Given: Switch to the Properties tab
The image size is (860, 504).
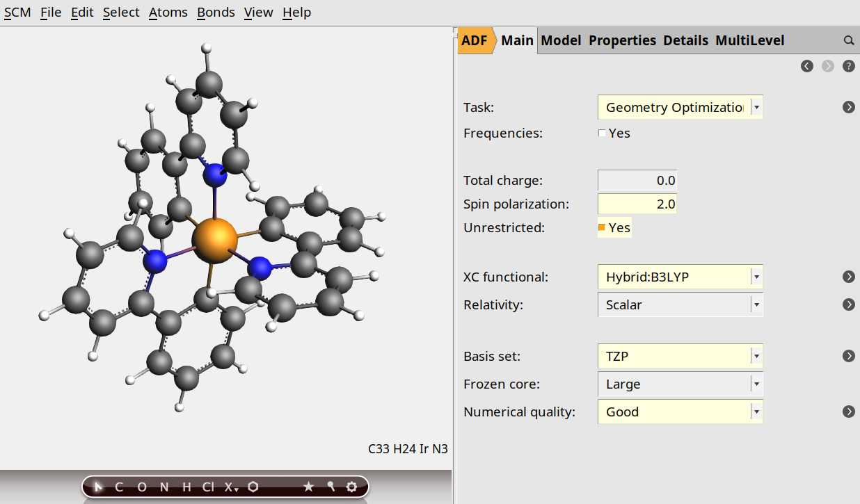Looking at the screenshot, I should click(622, 41).
